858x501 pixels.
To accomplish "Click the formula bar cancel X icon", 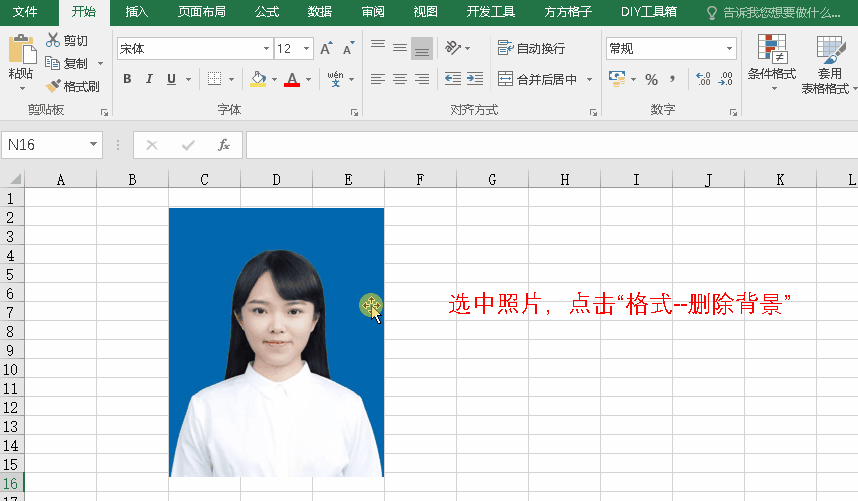I will click(x=152, y=145).
